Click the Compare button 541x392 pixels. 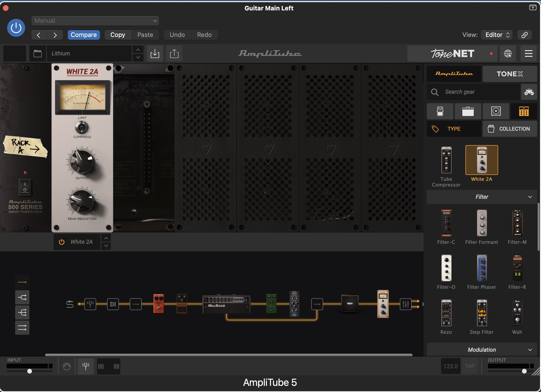[x=83, y=35]
